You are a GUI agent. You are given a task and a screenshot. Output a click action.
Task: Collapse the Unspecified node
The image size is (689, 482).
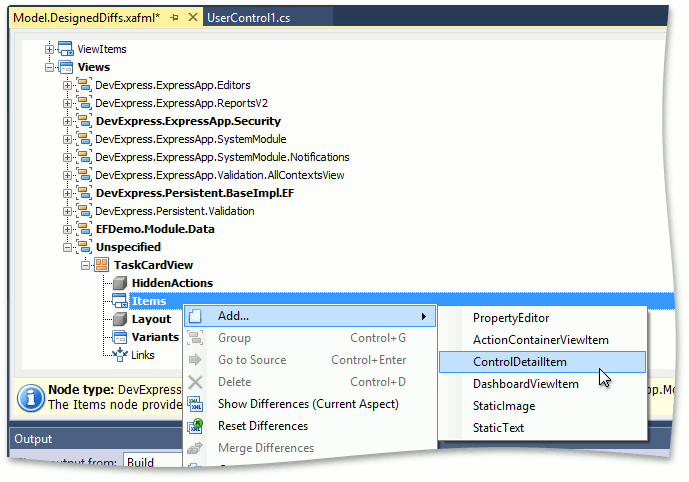click(x=67, y=247)
